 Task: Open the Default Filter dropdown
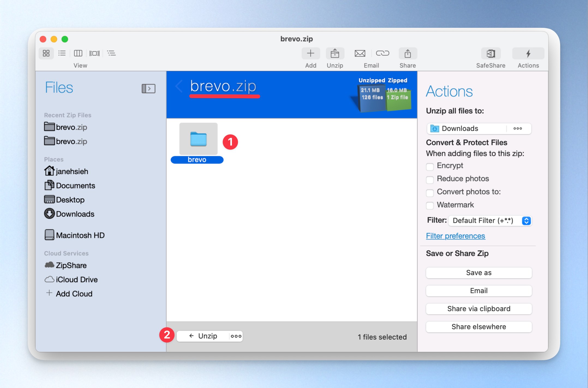[x=490, y=221]
